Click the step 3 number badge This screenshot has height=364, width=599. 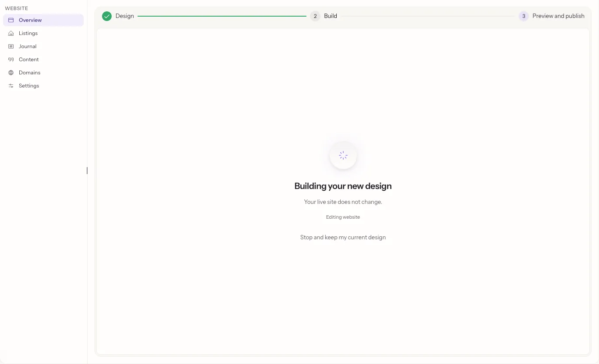tap(524, 16)
